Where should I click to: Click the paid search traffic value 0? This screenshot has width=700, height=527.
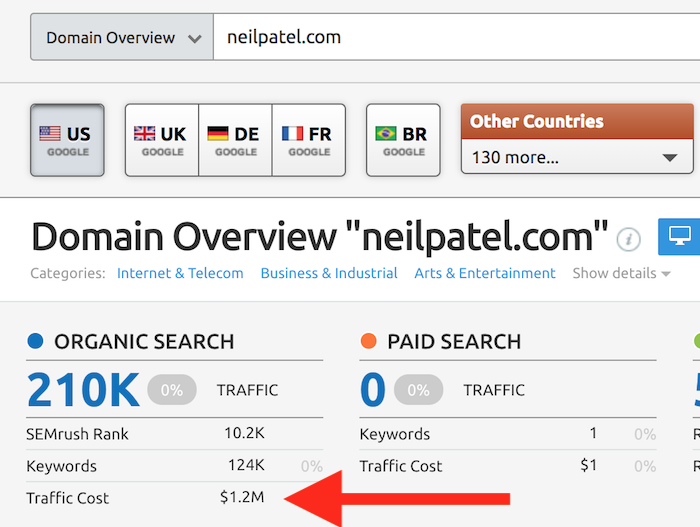pos(373,390)
